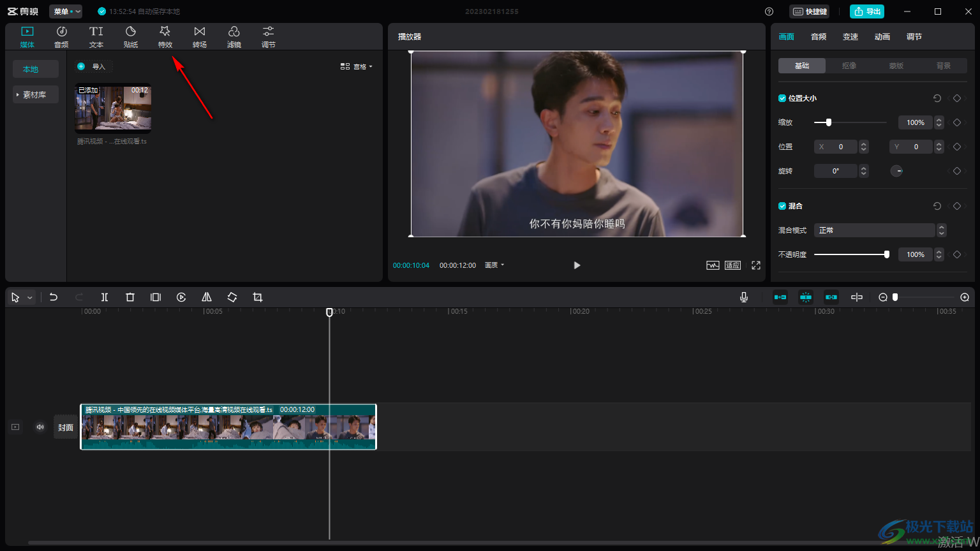Viewport: 980px width, 551px height.
Task: Toggle the main track video icon at the left of the track
Action: [x=15, y=427]
